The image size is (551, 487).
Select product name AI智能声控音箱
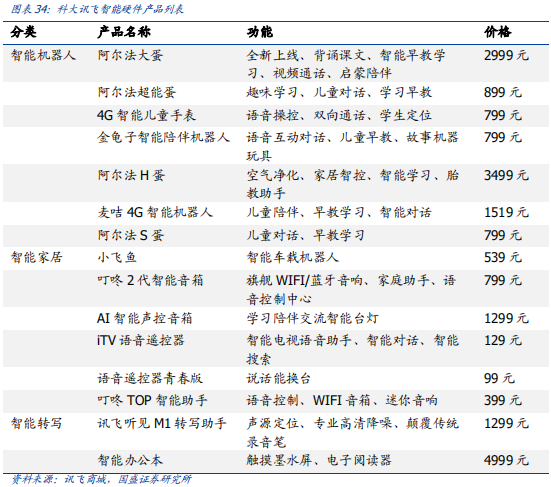[x=145, y=318]
